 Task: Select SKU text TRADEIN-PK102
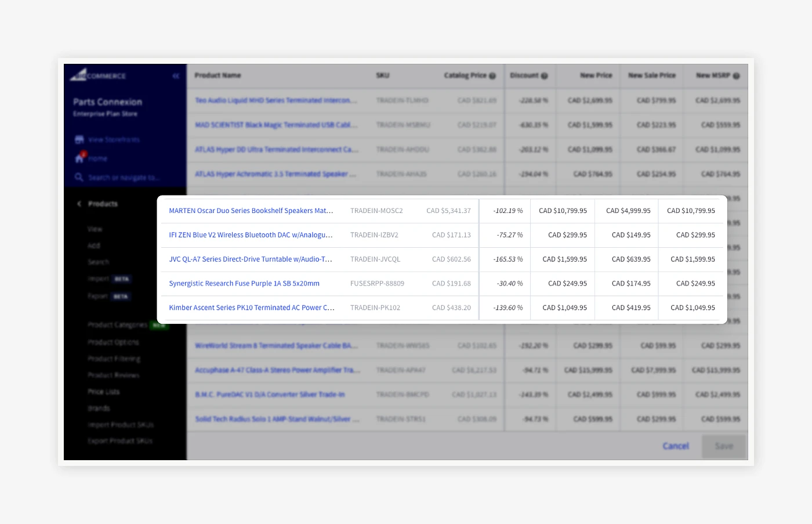click(375, 308)
